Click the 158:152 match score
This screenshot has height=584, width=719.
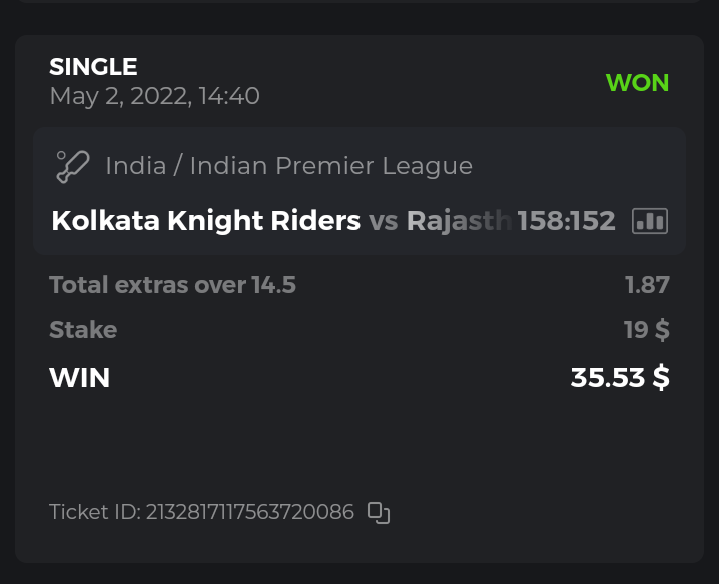pos(566,220)
